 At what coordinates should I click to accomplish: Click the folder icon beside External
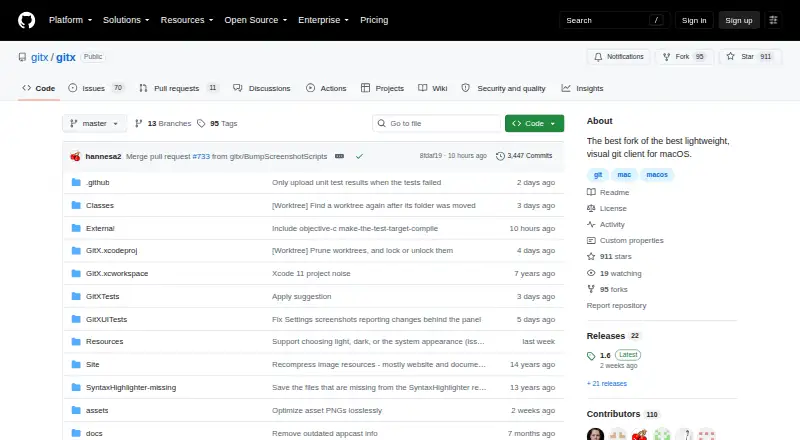point(76,228)
